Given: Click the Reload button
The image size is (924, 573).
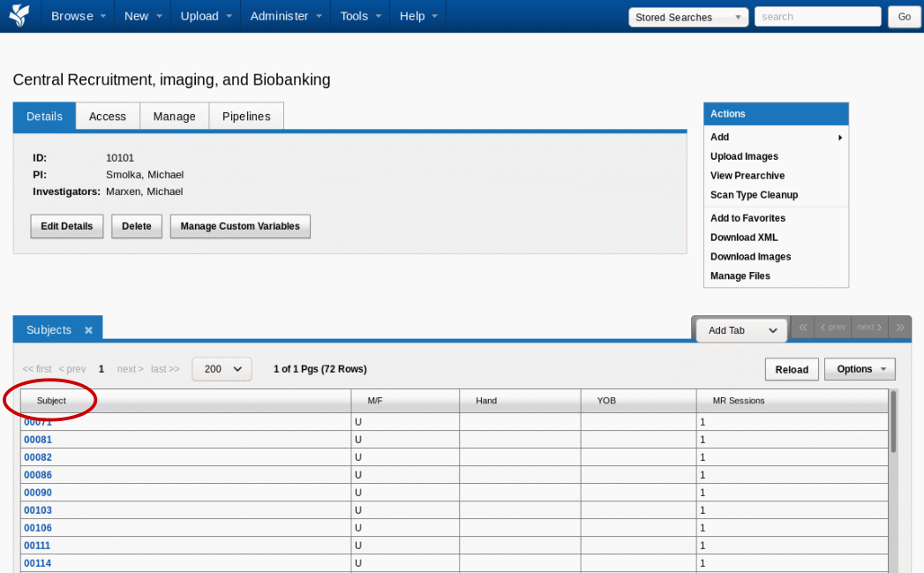Looking at the screenshot, I should [792, 369].
